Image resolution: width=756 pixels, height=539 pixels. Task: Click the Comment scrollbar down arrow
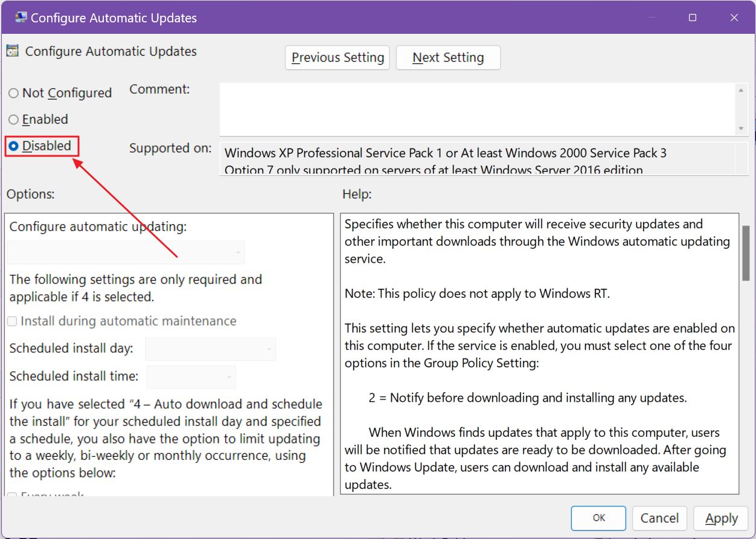click(x=741, y=127)
